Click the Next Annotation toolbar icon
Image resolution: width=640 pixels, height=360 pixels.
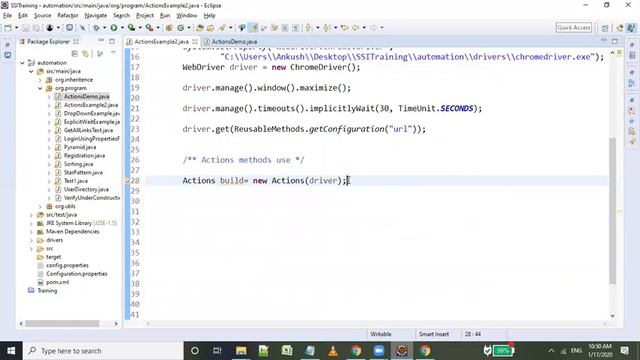click(x=309, y=28)
